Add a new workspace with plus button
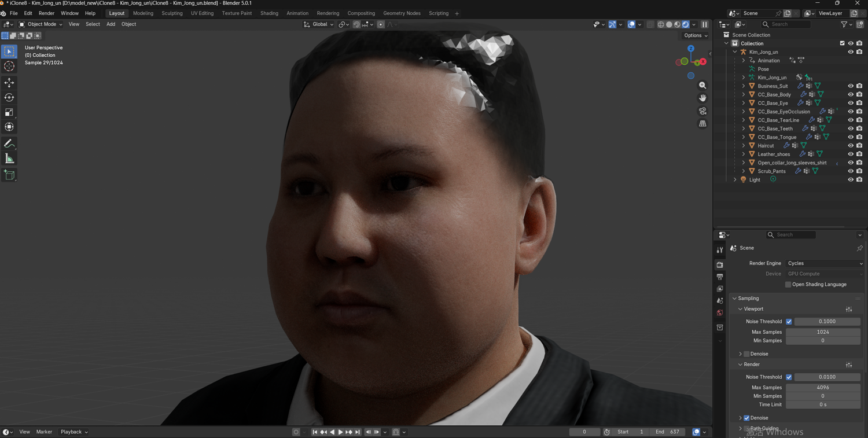 457,13
